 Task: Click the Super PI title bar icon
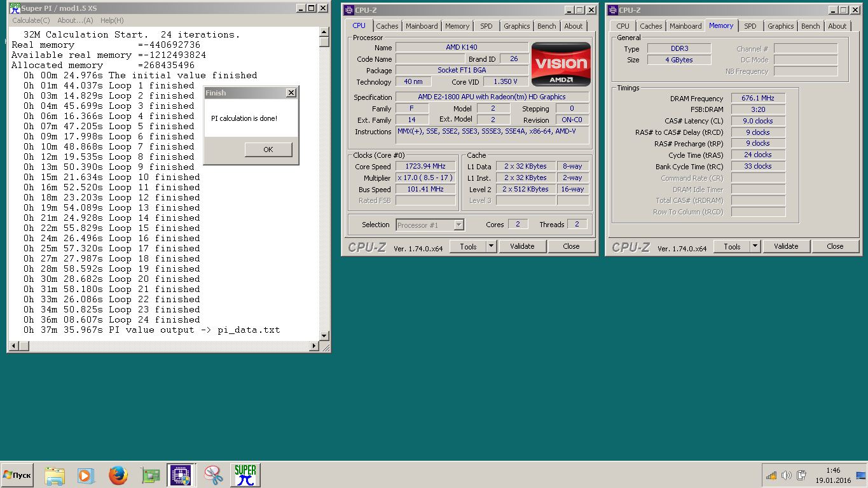pos(14,8)
